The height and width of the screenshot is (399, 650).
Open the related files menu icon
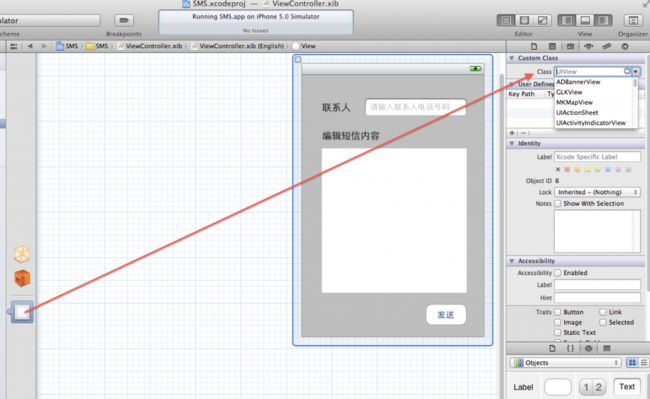[x=14, y=46]
